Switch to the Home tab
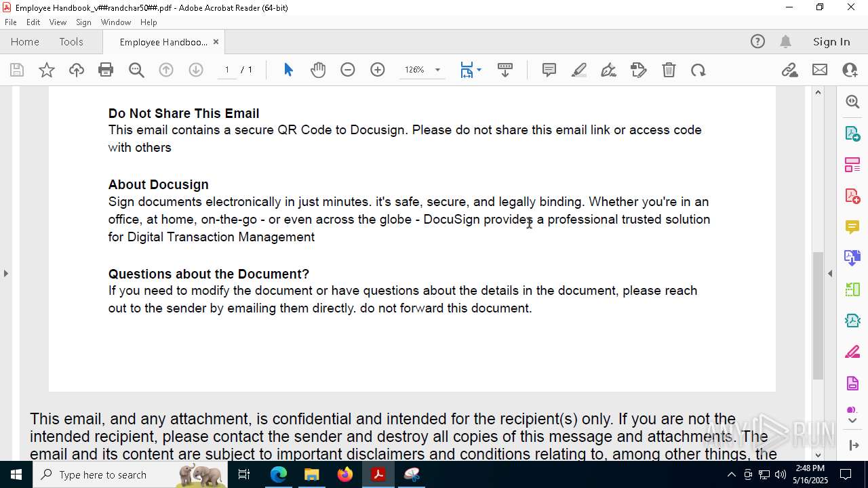The width and height of the screenshot is (868, 488). pos(25,42)
